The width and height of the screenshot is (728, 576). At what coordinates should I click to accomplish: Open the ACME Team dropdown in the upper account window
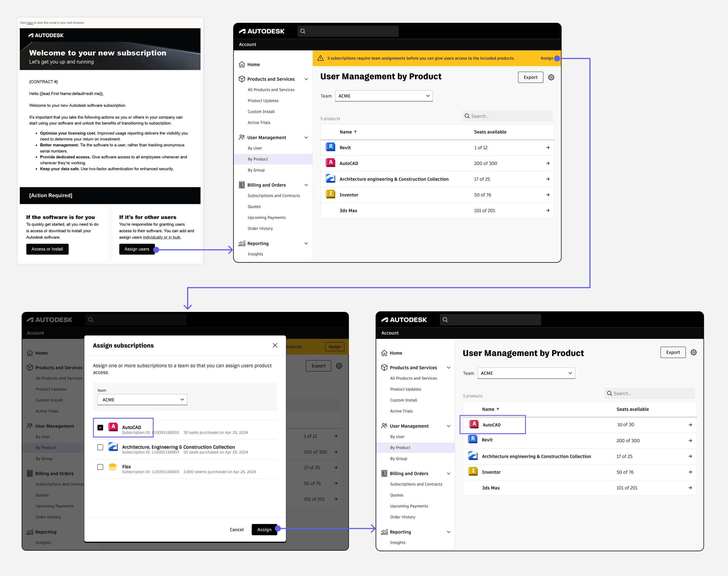click(384, 96)
